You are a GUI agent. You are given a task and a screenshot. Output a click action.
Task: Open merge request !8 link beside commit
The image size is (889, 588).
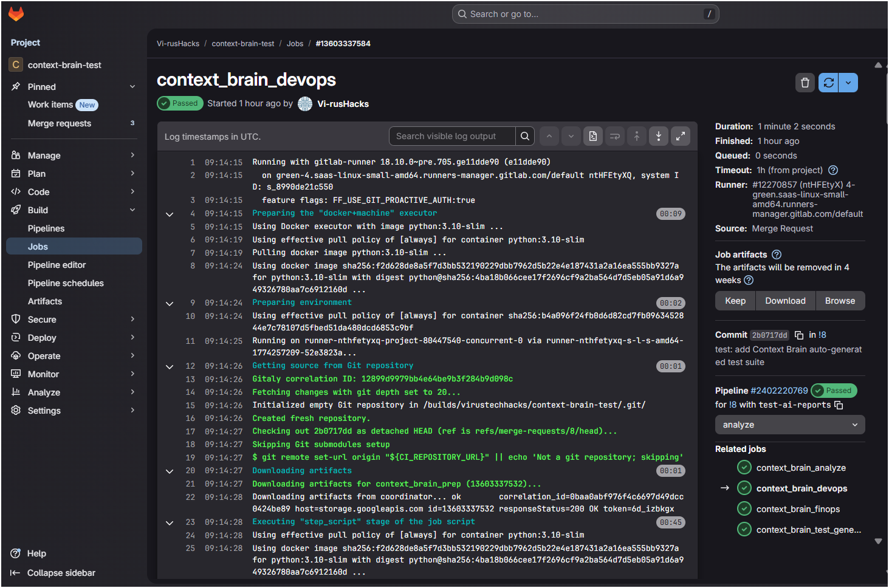[822, 335]
